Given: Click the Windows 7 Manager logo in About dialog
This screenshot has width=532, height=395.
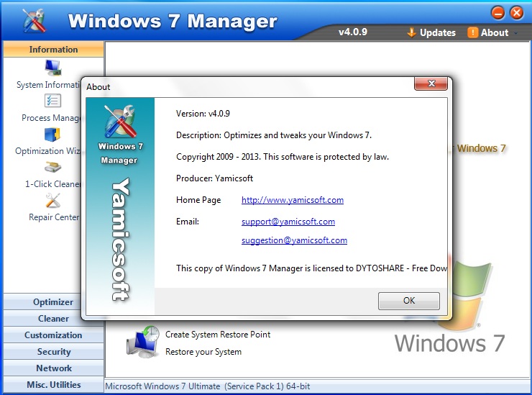Looking at the screenshot, I should point(120,122).
